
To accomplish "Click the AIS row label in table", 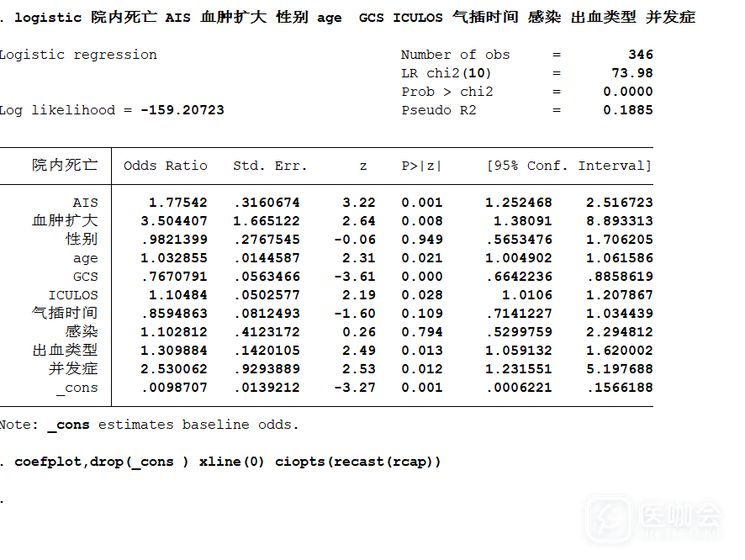I will point(85,203).
